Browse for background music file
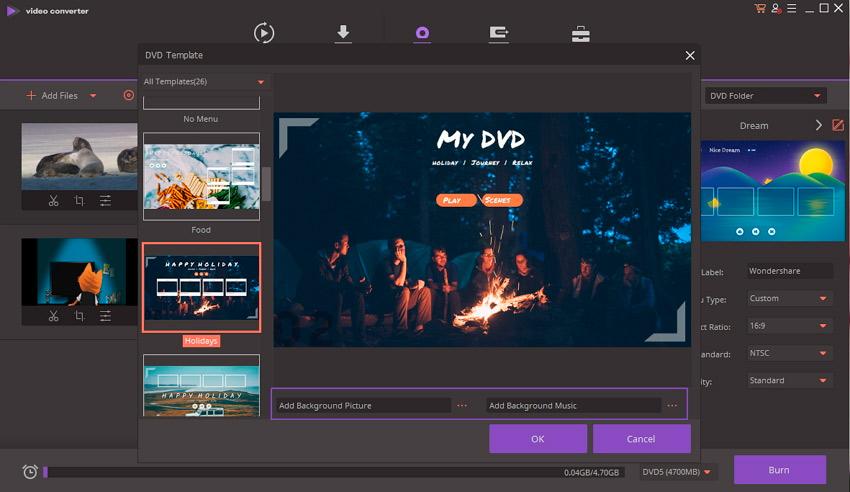Image resolution: width=850 pixels, height=492 pixels. 672,405
